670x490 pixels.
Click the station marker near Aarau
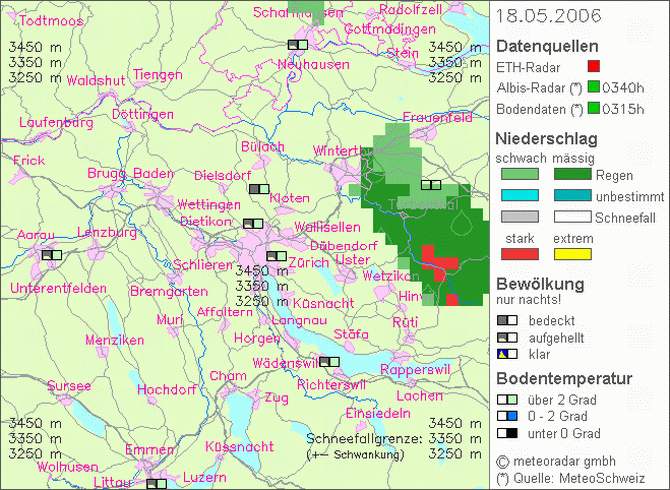52,255
